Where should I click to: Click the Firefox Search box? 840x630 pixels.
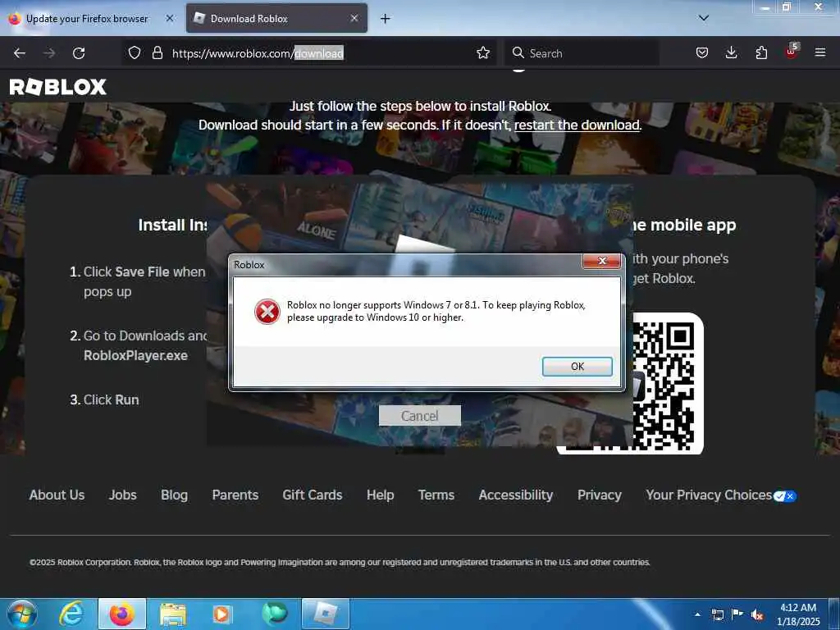coord(582,53)
